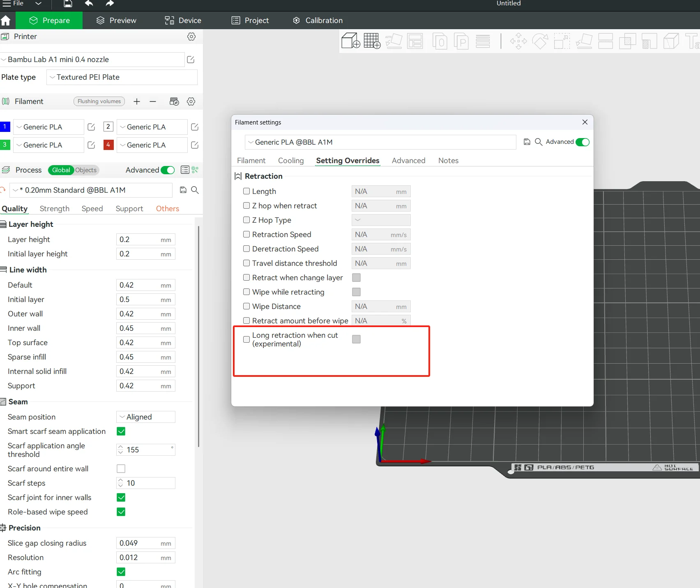Check Scarf around entire wall
The height and width of the screenshot is (588, 700).
[x=121, y=469]
